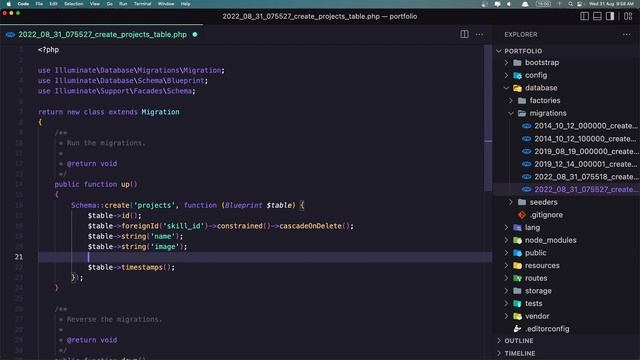This screenshot has height=360, width=640.
Task: Toggle secondary side bar layout icon
Action: coord(610,16)
